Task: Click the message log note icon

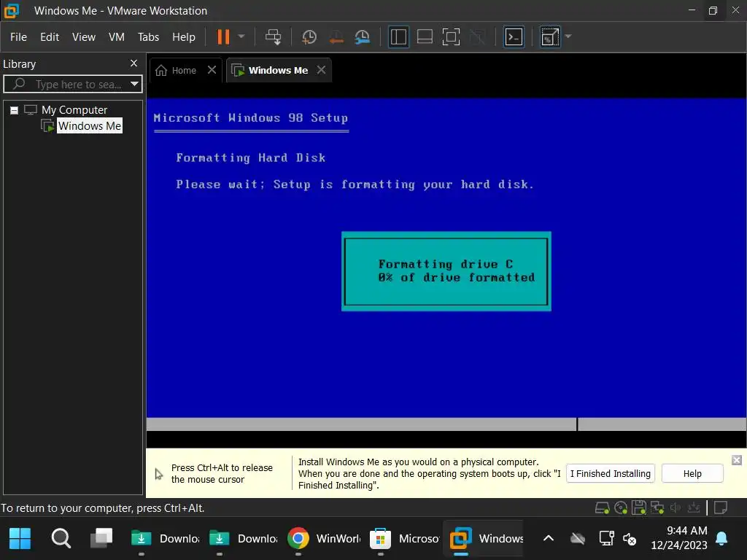Action: click(x=721, y=508)
